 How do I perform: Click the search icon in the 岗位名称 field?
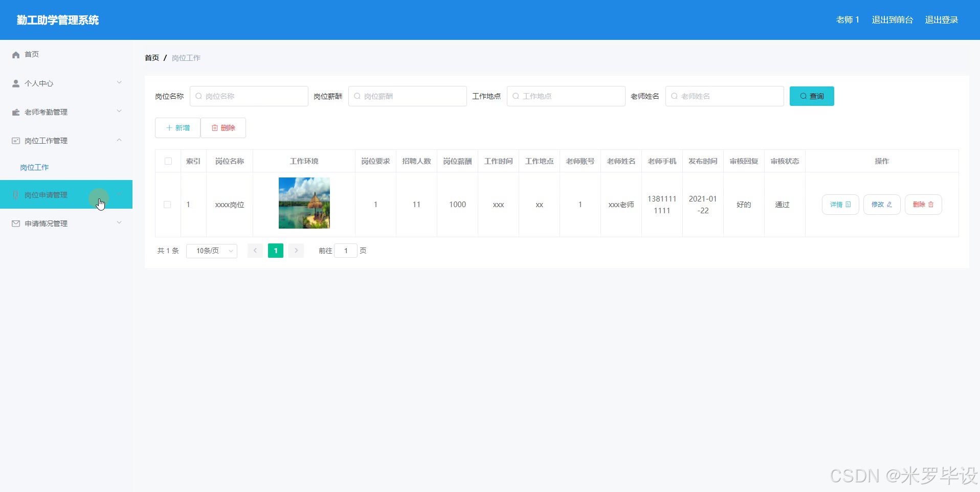coord(198,96)
